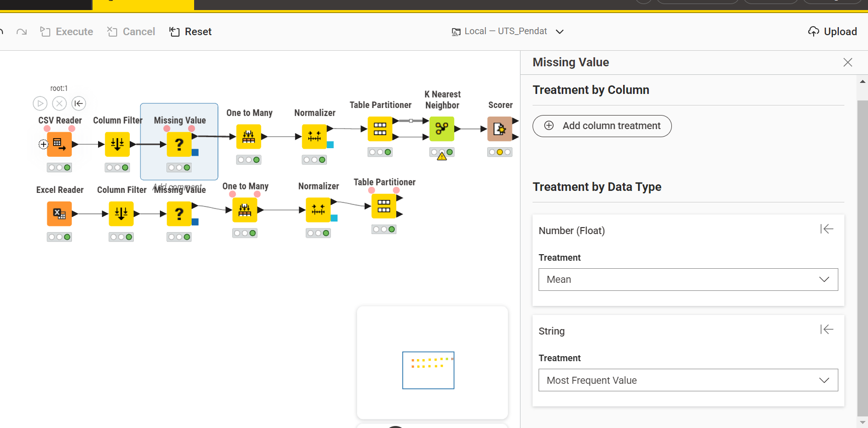Click the Reset toolbar item
Viewport: 868px width, 428px height.
[x=190, y=32]
